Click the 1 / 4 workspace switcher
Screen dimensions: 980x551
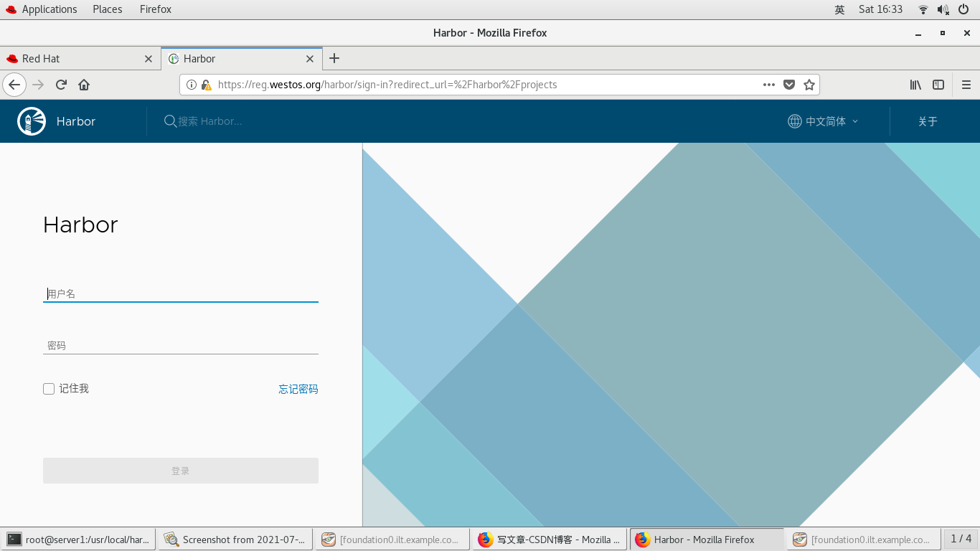pyautogui.click(x=961, y=539)
